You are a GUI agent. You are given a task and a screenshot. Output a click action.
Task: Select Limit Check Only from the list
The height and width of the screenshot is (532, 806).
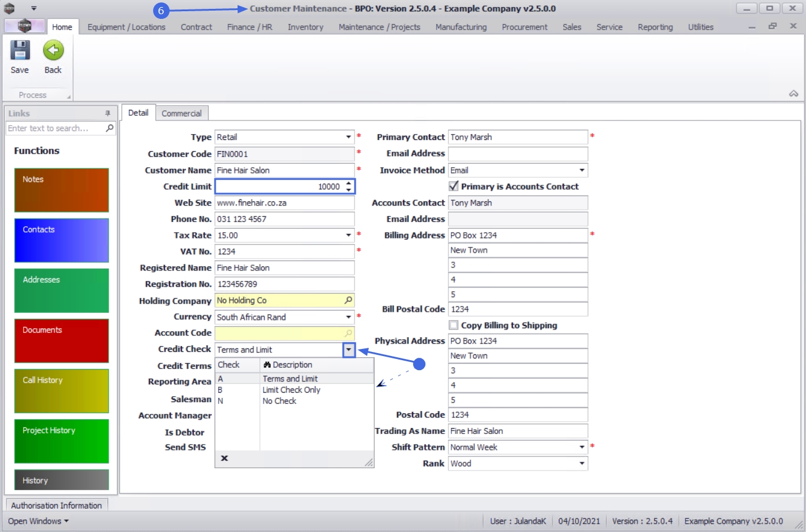tap(291, 390)
